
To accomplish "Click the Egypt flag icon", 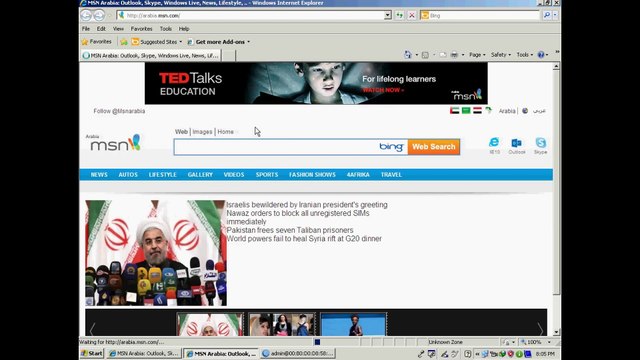I will 477,111.
